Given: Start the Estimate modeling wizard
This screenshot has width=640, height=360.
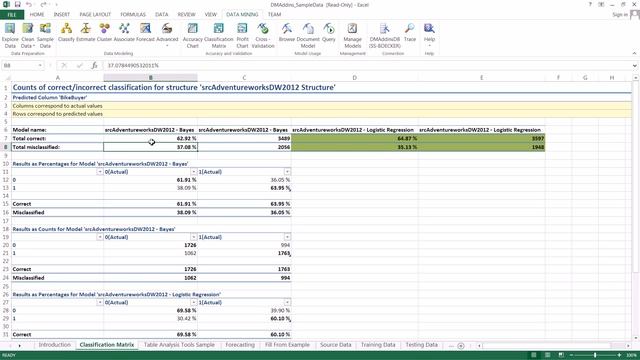Looking at the screenshot, I should 85,33.
